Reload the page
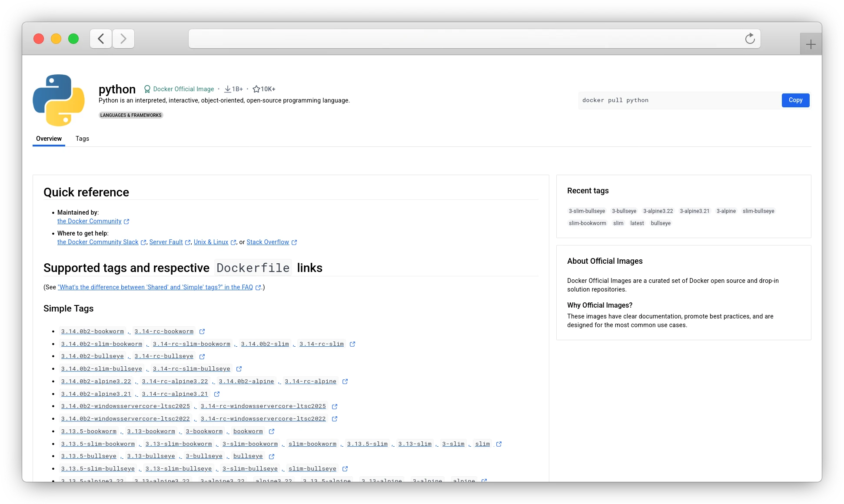Viewport: 844px width, 504px height. [749, 39]
